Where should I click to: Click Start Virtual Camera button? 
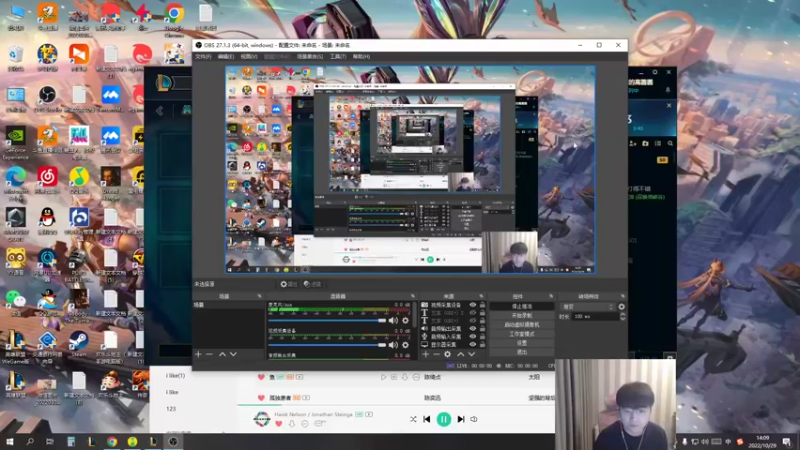521,325
